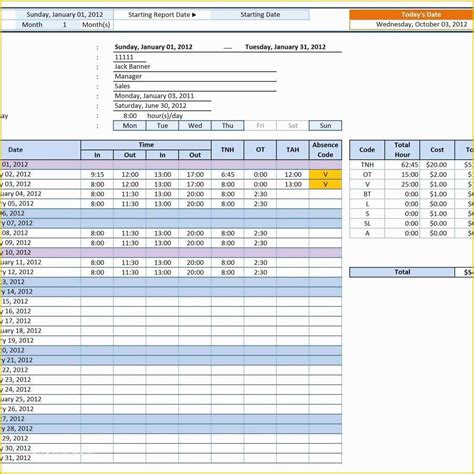Click the TNH header in the timesheet
Image resolution: width=474 pixels, height=474 pixels.
pyautogui.click(x=228, y=150)
